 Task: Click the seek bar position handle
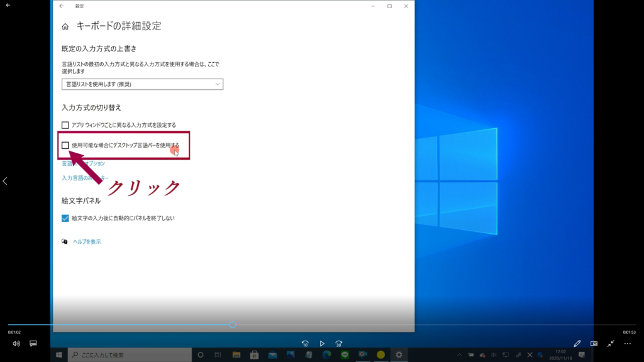point(233,325)
